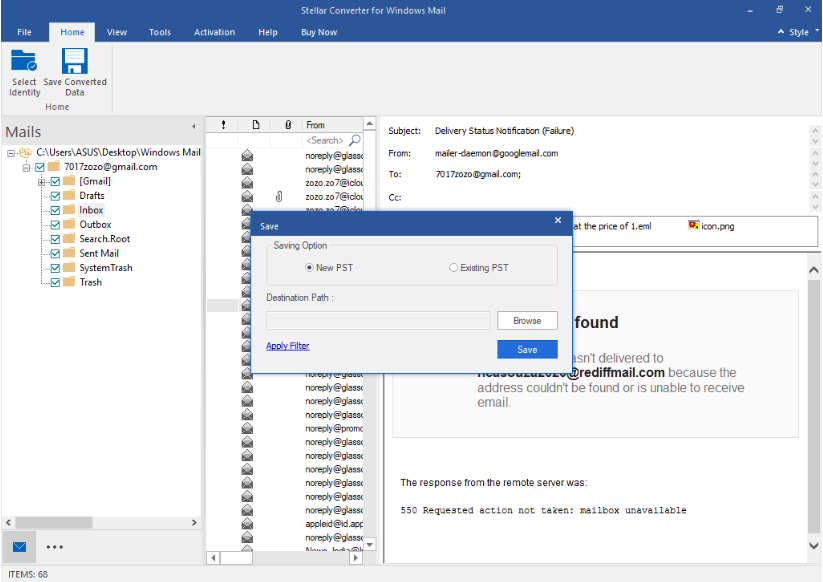Expand the [Gmail] folder node
This screenshot has width=823, height=582.
(41, 182)
